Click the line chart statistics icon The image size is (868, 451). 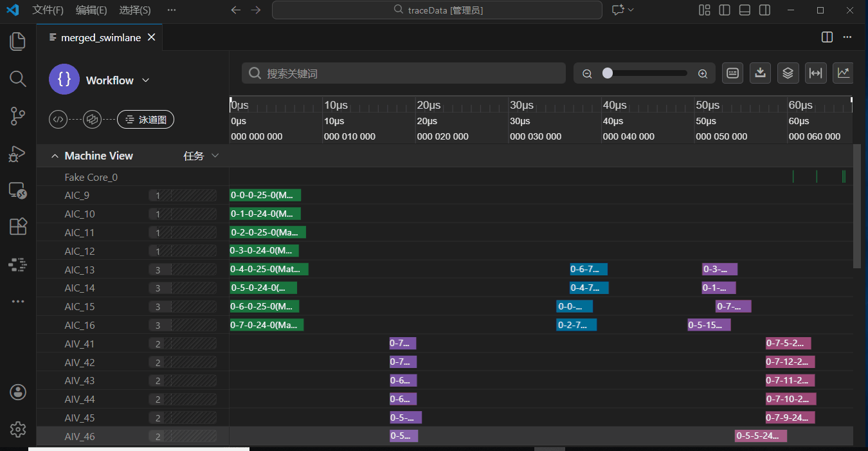pyautogui.click(x=843, y=73)
